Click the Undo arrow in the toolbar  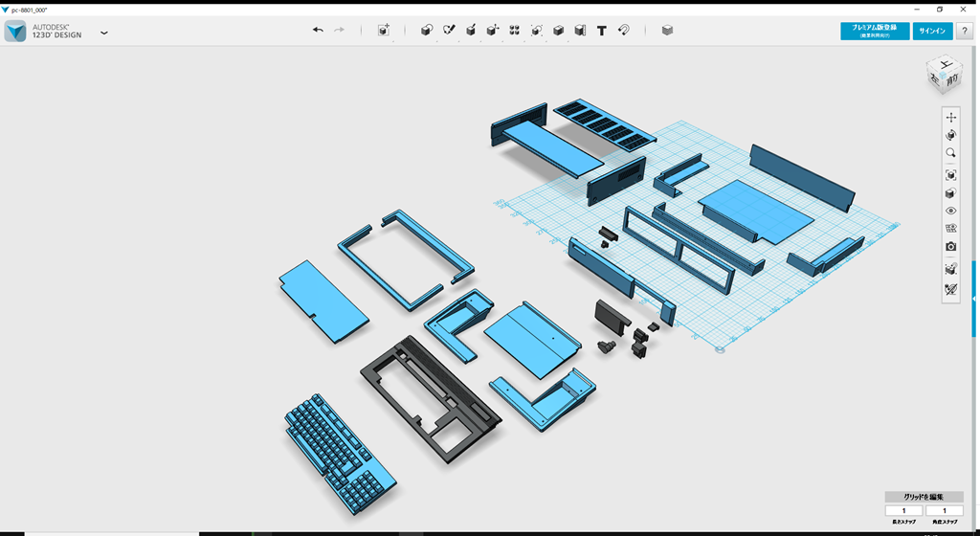pos(318,31)
